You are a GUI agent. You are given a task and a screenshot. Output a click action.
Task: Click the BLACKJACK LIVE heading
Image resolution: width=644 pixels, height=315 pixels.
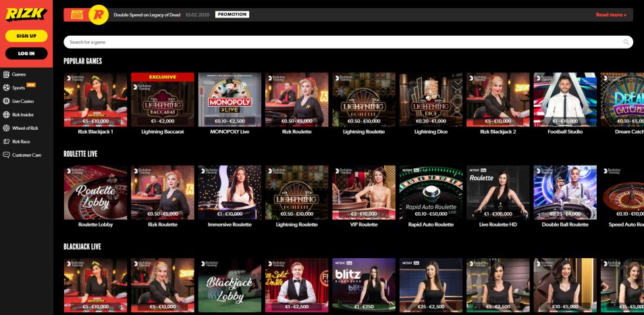tap(82, 247)
